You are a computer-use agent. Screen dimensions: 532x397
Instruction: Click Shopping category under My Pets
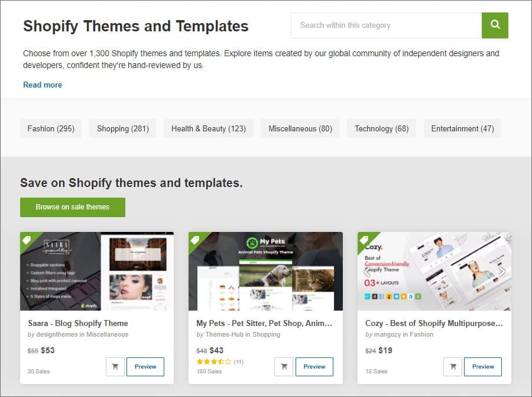(x=267, y=334)
